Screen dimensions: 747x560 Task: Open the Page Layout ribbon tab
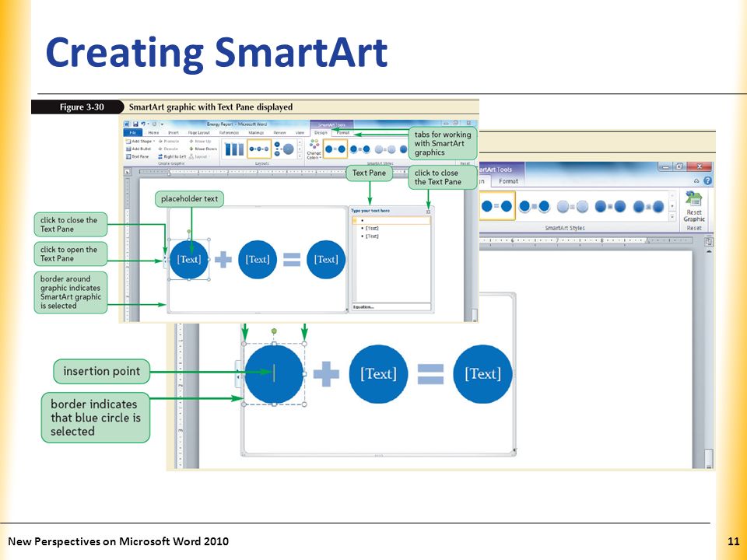[199, 133]
